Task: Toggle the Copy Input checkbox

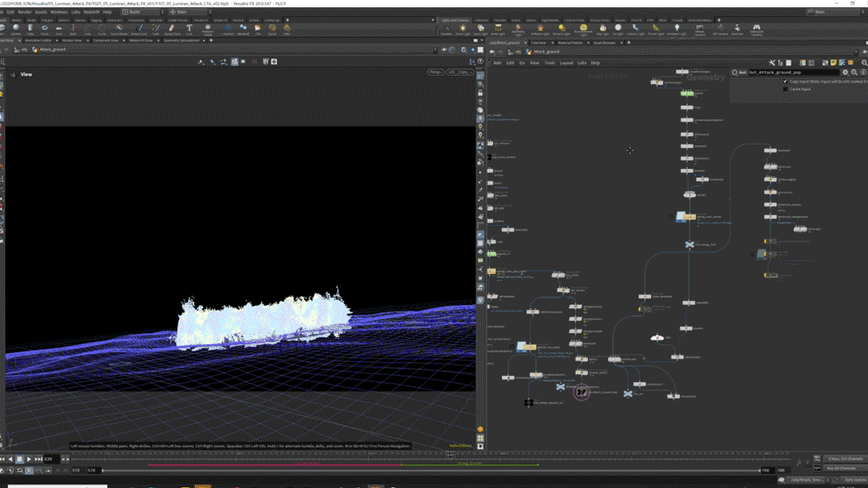Action: point(785,81)
